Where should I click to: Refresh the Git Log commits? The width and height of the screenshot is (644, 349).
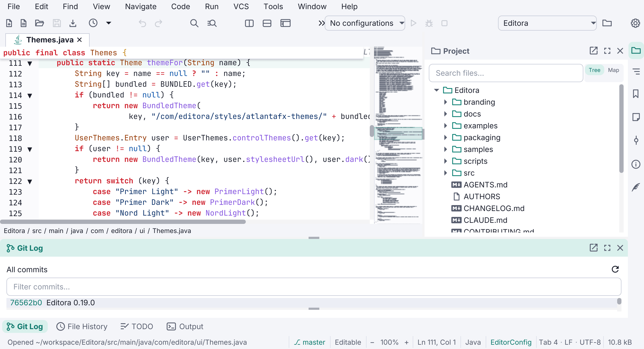click(x=615, y=269)
